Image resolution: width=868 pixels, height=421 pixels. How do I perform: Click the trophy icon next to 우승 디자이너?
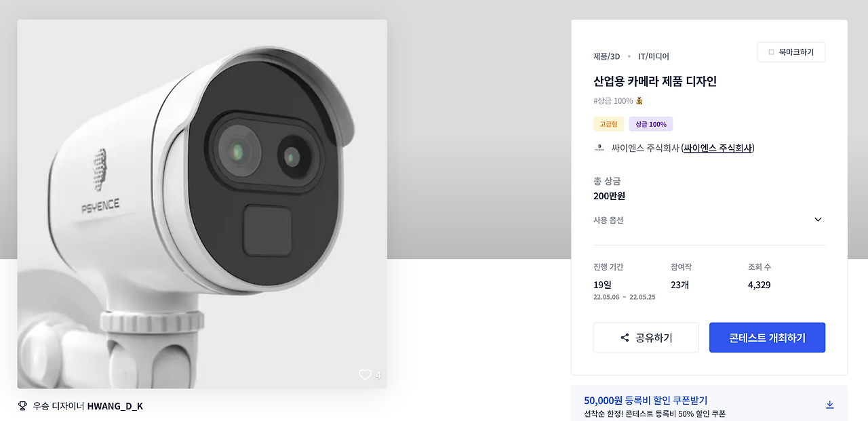[22, 405]
